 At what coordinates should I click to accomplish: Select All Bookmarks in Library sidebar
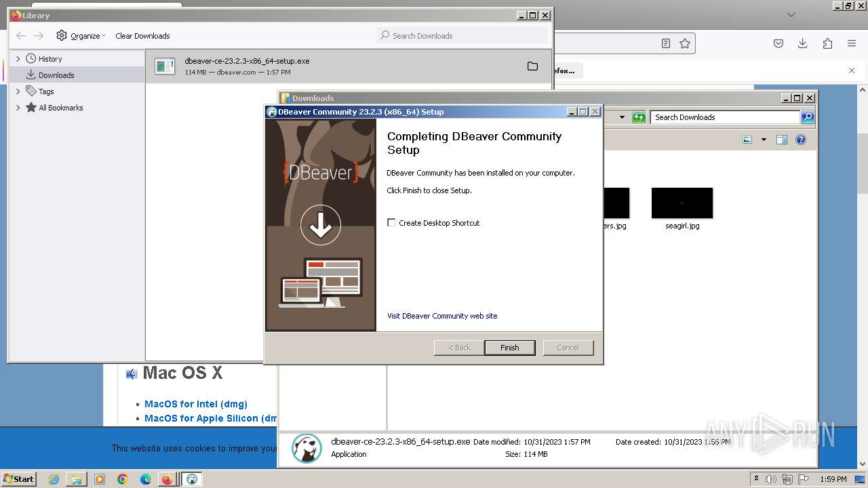[60, 108]
